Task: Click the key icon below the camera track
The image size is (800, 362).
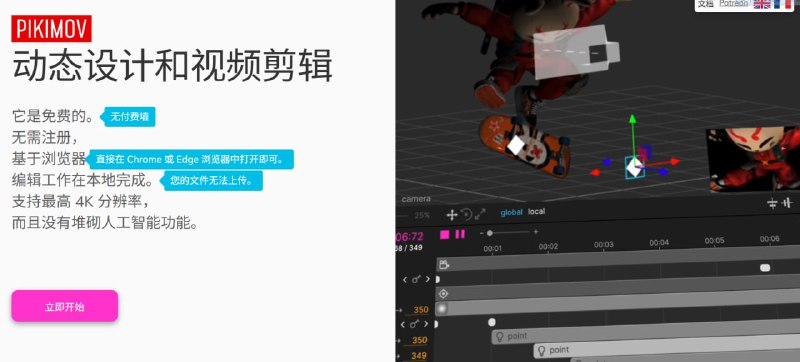Action: [416, 279]
